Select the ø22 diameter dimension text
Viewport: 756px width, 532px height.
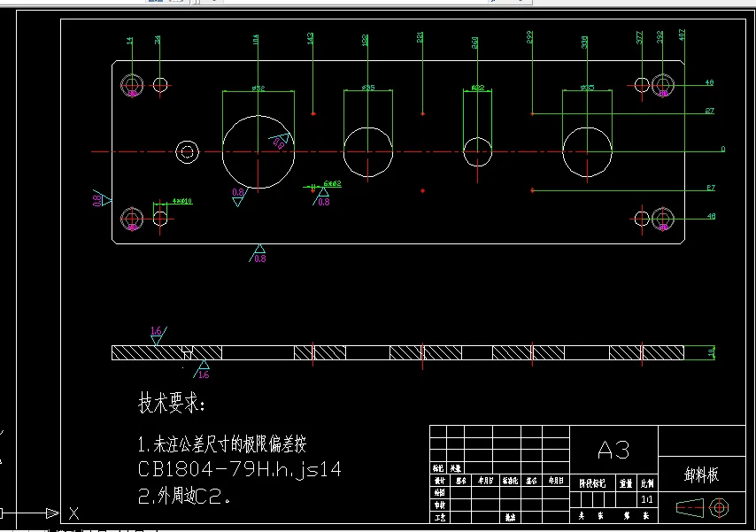pos(478,88)
